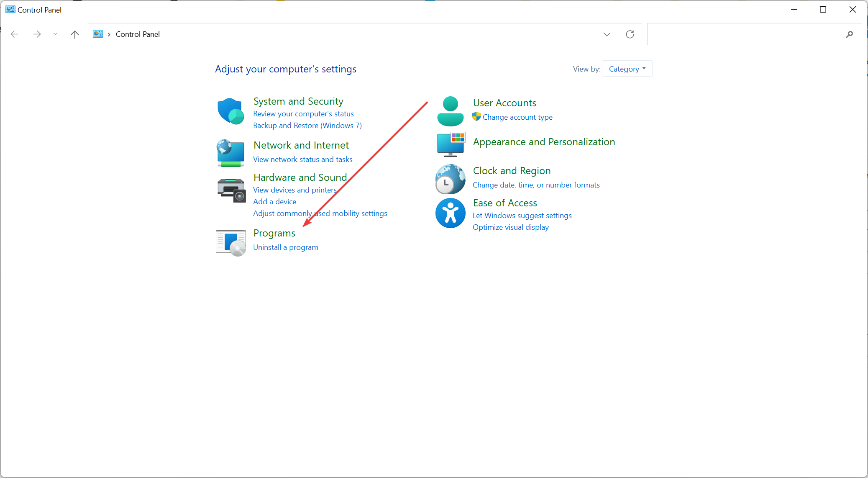Go back using the back arrow

(15, 34)
